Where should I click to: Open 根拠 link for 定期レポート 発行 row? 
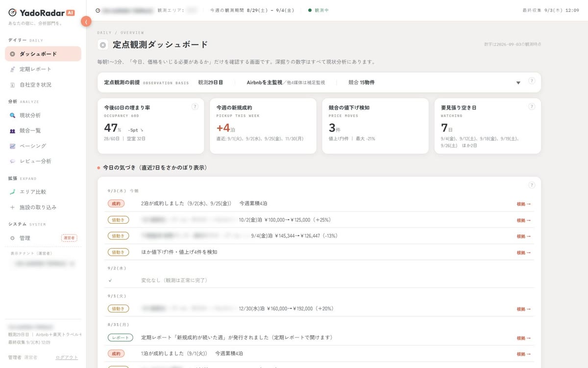pyautogui.click(x=523, y=338)
